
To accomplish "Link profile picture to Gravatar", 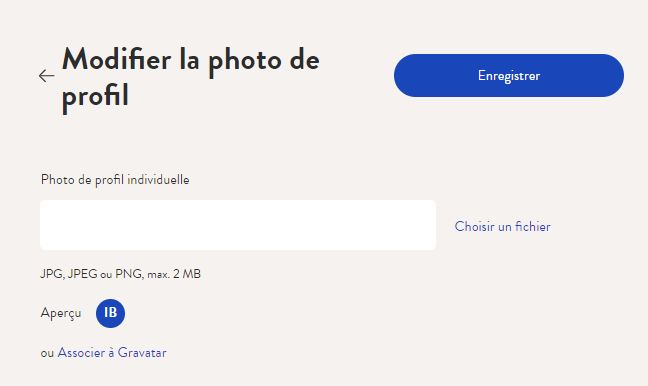I will pos(112,353).
